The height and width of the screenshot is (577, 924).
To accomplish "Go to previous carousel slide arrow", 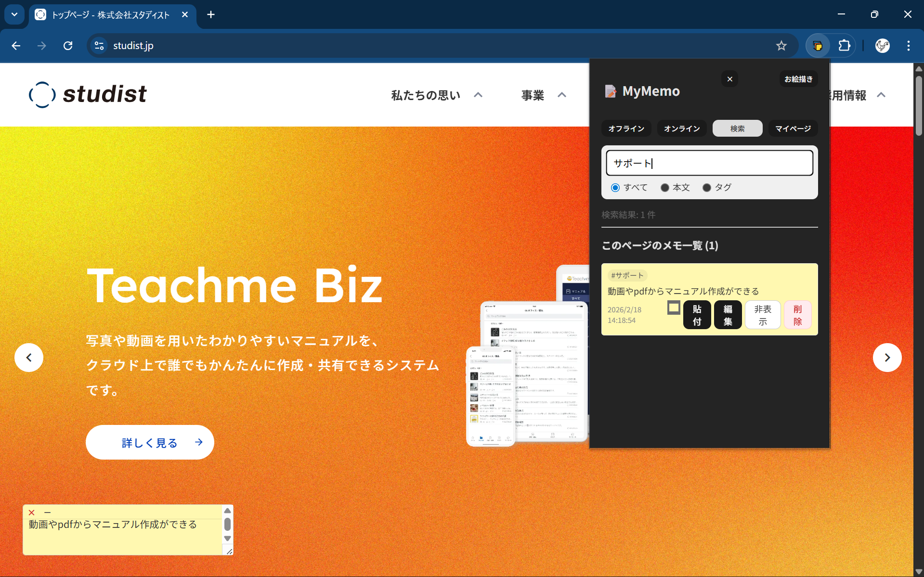I will point(29,358).
